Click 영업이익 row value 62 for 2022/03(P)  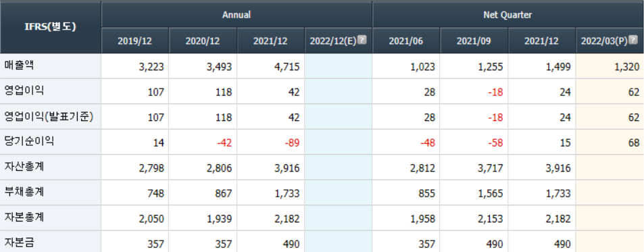pyautogui.click(x=634, y=93)
